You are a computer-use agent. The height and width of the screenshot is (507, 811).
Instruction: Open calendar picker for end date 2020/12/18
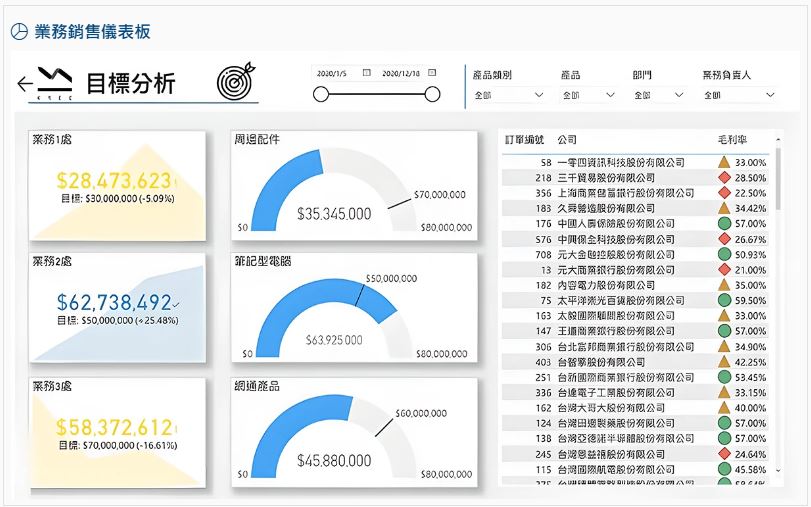click(432, 73)
